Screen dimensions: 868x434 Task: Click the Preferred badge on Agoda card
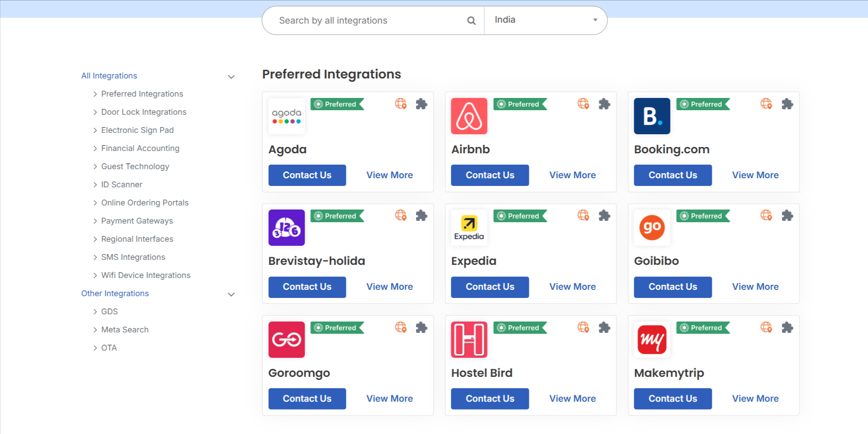click(x=337, y=104)
